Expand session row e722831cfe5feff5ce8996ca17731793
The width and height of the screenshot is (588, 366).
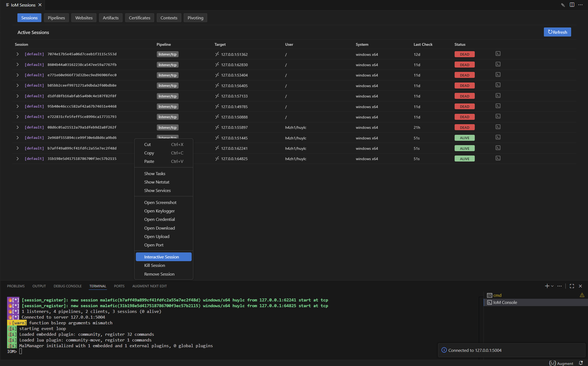coord(18,117)
